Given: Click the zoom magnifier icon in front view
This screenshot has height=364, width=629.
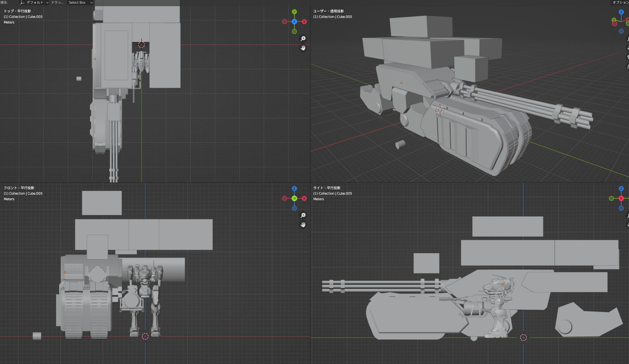Looking at the screenshot, I should tap(303, 215).
